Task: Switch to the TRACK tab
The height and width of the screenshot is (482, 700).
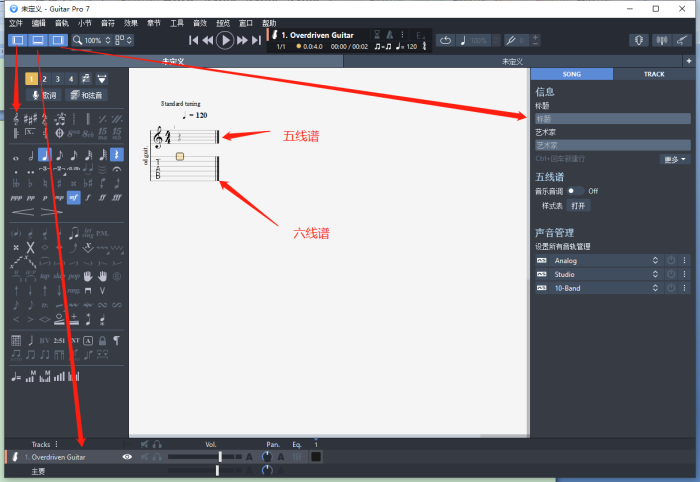Action: (654, 74)
